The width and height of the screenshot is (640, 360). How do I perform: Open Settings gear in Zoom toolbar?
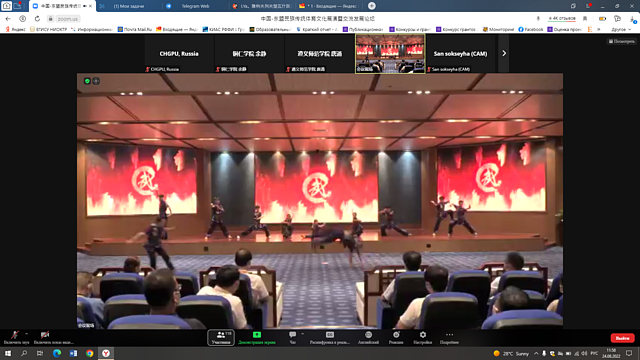[422, 338]
